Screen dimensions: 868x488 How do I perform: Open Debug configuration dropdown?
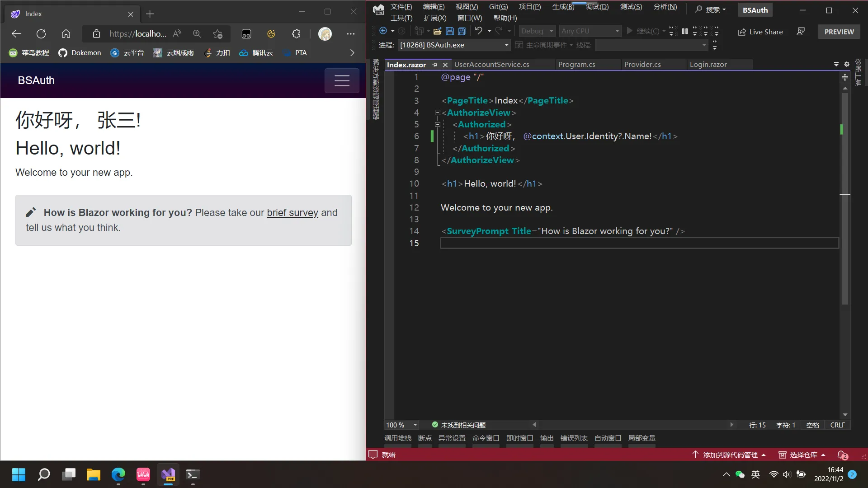pyautogui.click(x=537, y=31)
